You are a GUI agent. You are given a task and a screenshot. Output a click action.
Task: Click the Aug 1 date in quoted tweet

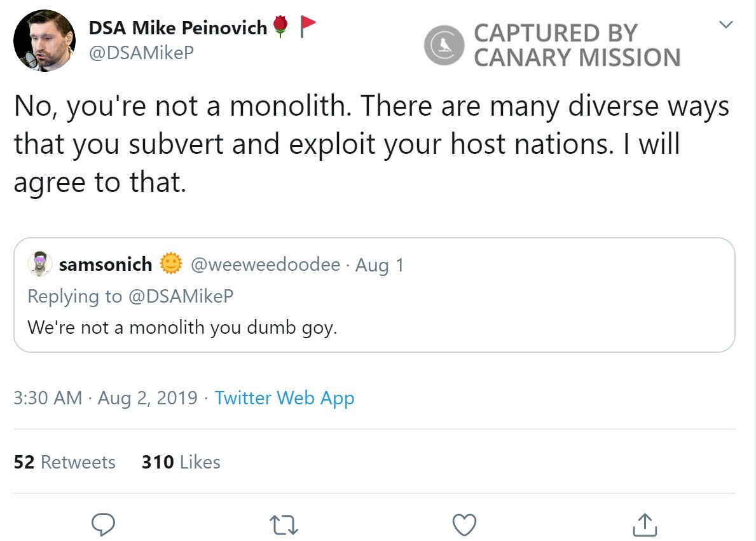(380, 265)
